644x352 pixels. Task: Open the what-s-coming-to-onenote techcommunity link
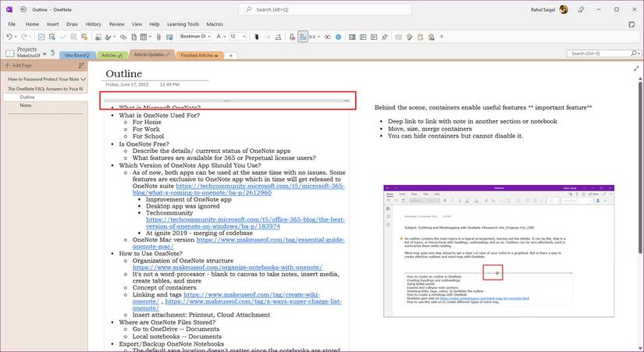(239, 189)
